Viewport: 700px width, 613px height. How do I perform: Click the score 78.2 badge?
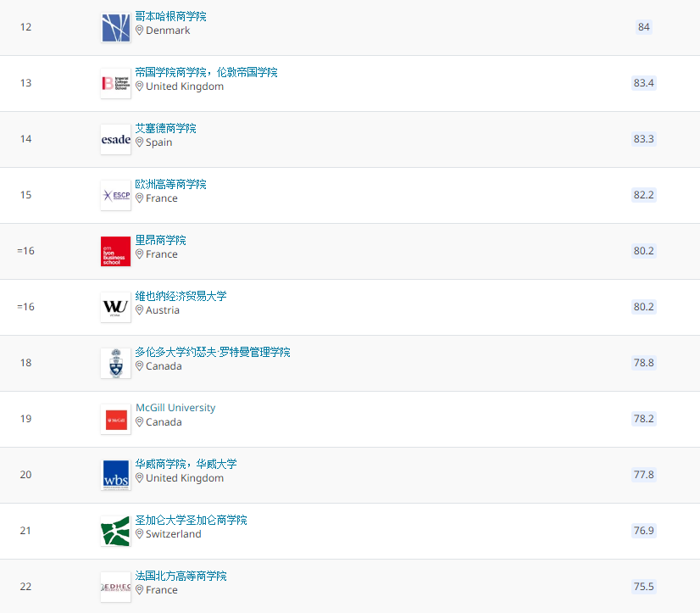click(x=644, y=419)
